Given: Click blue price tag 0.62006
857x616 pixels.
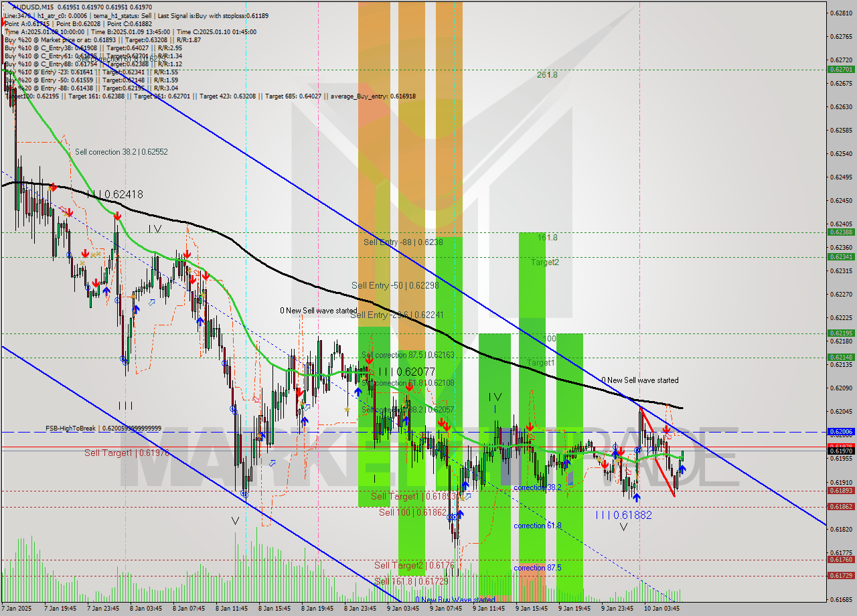Looking at the screenshot, I should pos(841,432).
